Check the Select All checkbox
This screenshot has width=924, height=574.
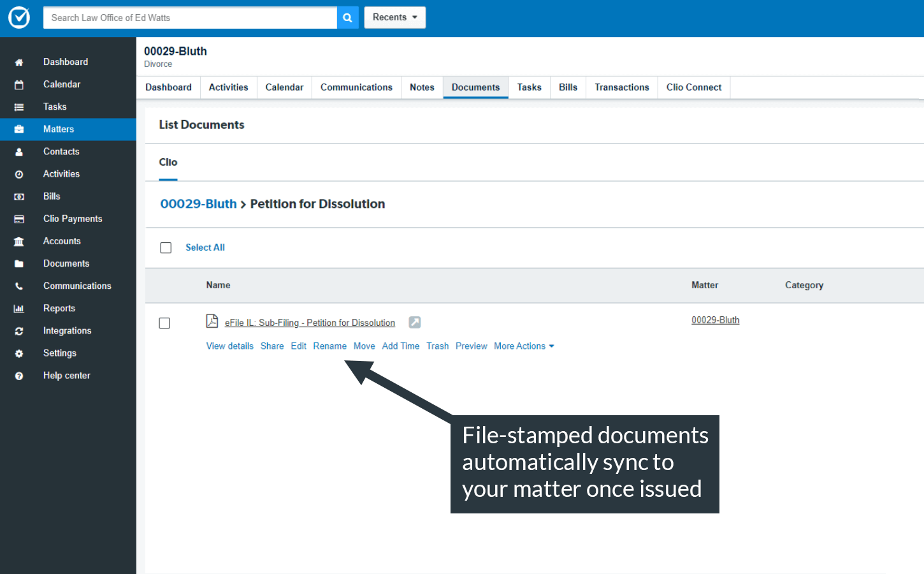[x=166, y=248]
